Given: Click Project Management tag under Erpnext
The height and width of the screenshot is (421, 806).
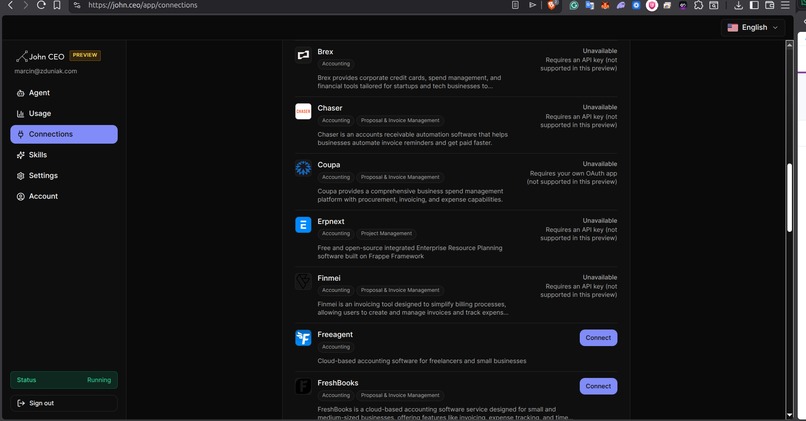Looking at the screenshot, I should (386, 233).
